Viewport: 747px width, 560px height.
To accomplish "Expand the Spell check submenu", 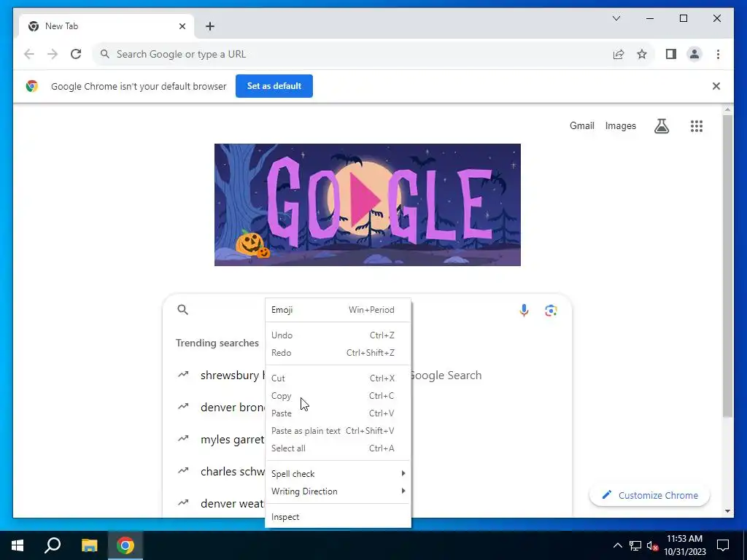I will pos(338,474).
